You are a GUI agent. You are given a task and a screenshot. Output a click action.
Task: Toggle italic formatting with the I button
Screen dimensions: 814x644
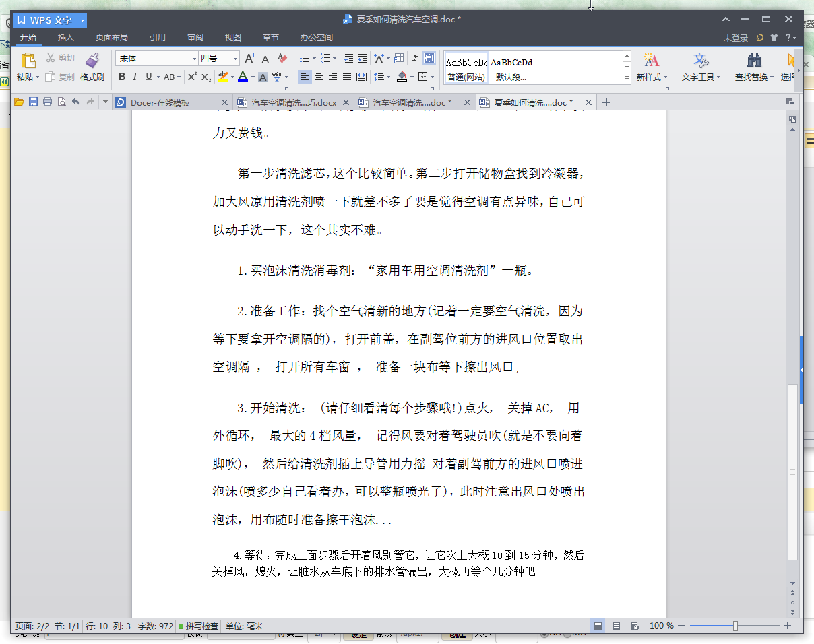[x=135, y=77]
